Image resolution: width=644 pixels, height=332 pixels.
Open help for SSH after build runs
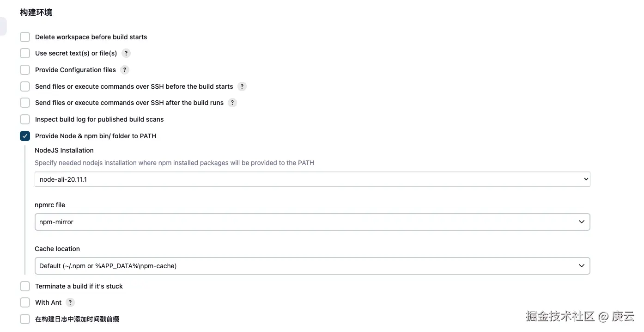coord(232,103)
